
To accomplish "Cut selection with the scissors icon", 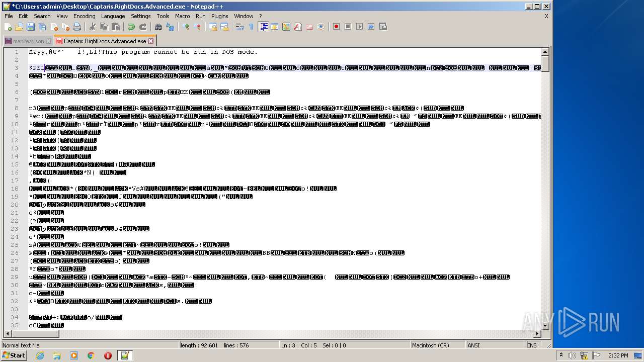I will pyautogui.click(x=92, y=27).
